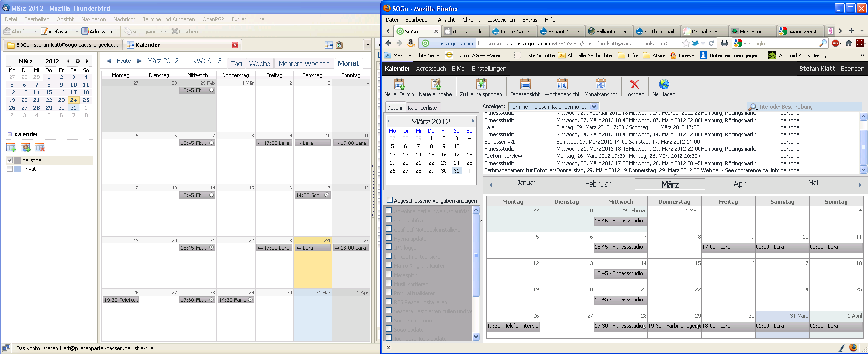Image resolution: width=868 pixels, height=354 pixels.
Task: Uncheck the personal calendar checkbox
Action: pos(10,160)
